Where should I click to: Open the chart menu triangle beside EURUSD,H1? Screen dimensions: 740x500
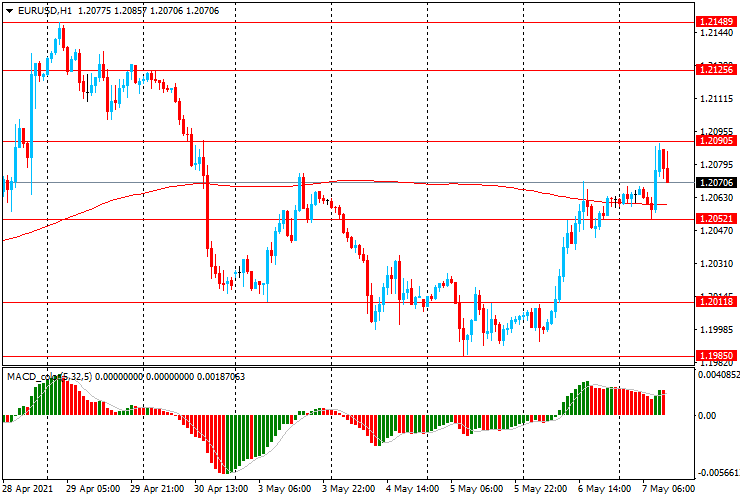[x=9, y=11]
